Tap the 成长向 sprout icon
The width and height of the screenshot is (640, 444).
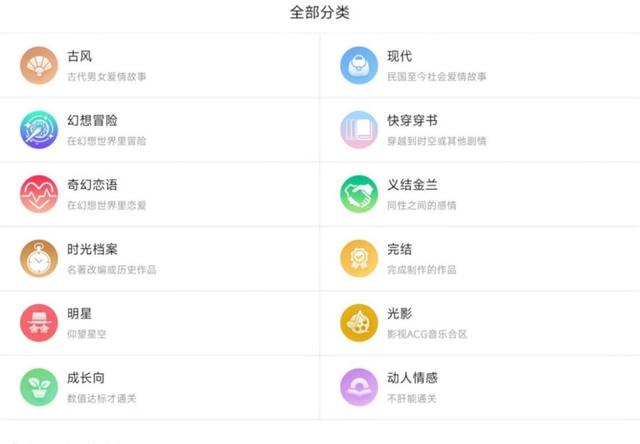(x=39, y=386)
